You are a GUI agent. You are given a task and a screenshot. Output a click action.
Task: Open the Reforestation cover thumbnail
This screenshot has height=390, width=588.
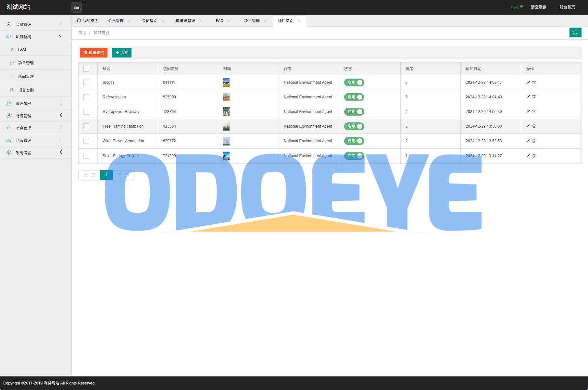226,97
